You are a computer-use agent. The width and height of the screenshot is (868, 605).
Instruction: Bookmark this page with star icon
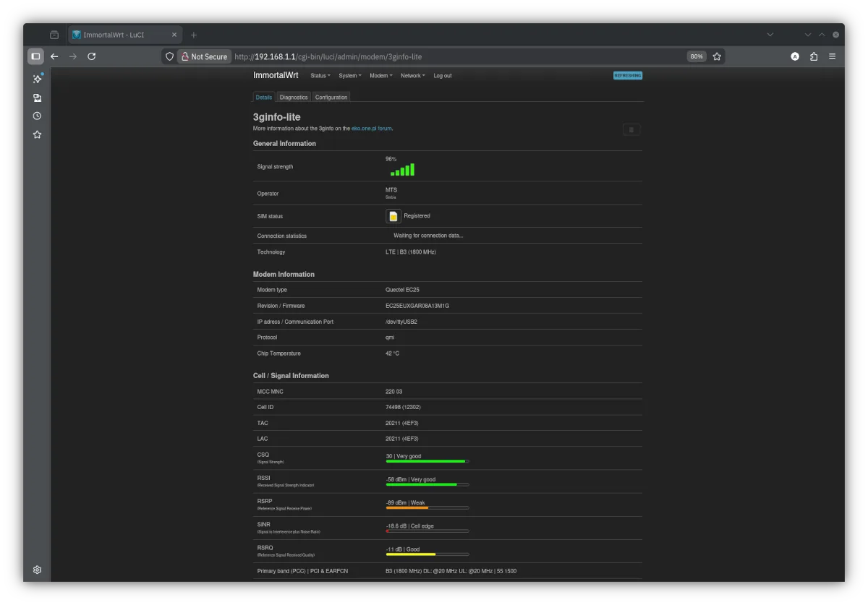coord(717,56)
